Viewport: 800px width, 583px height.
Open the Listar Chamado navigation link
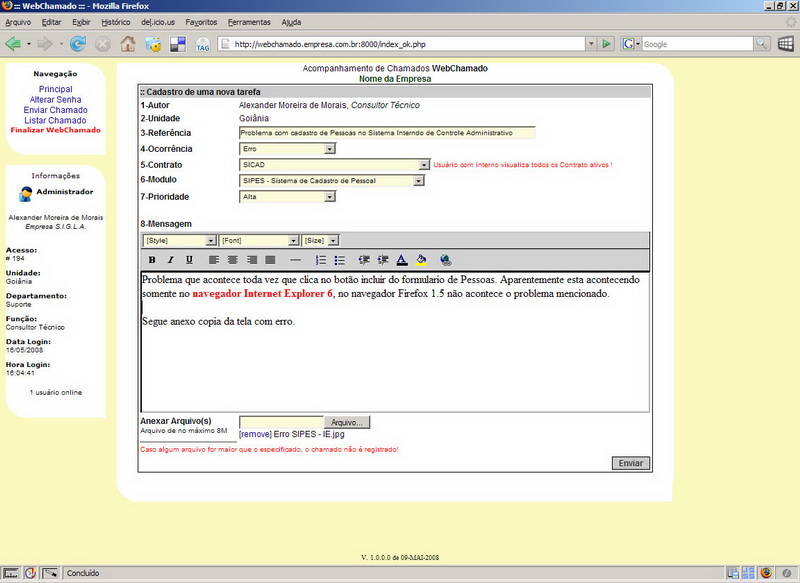(x=55, y=120)
